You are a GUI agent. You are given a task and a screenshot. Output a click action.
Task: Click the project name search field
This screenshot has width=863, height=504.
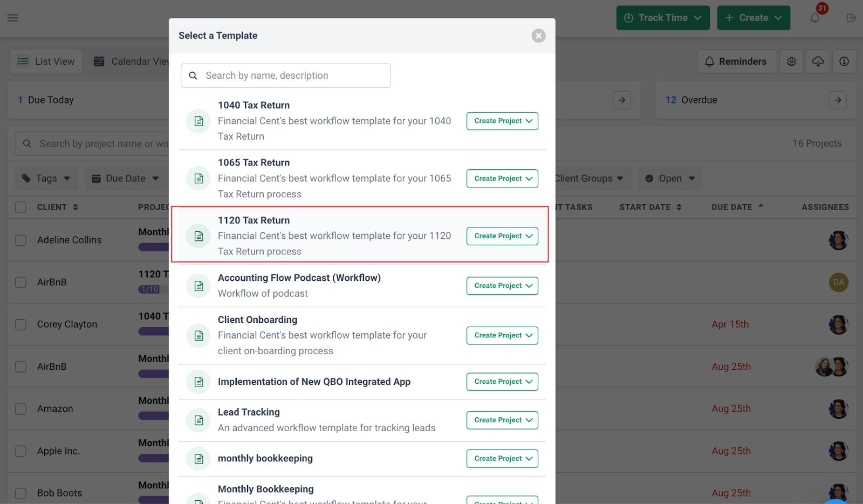(92, 144)
